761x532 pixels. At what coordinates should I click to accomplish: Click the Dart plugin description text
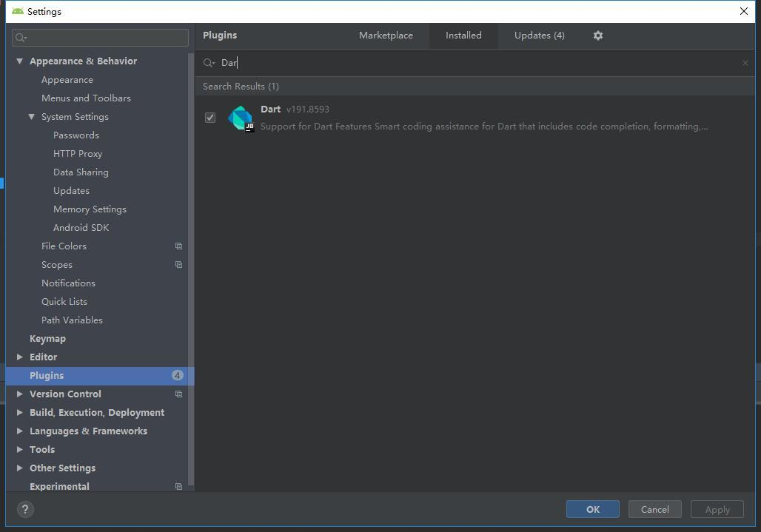[484, 127]
